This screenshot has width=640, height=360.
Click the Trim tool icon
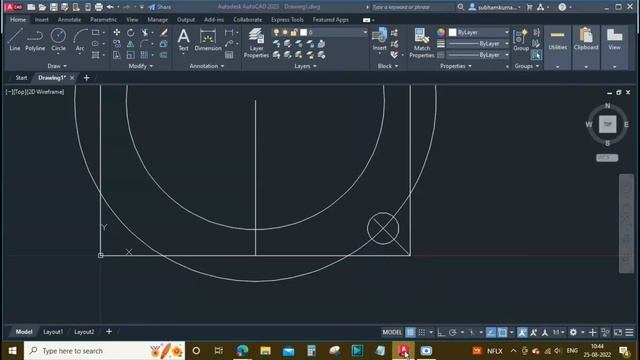tap(144, 32)
